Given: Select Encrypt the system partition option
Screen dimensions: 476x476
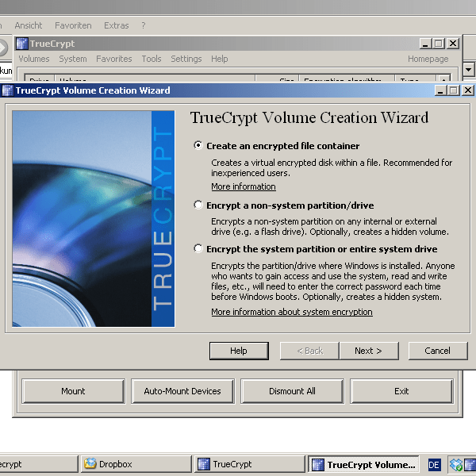Looking at the screenshot, I should pyautogui.click(x=198, y=249).
